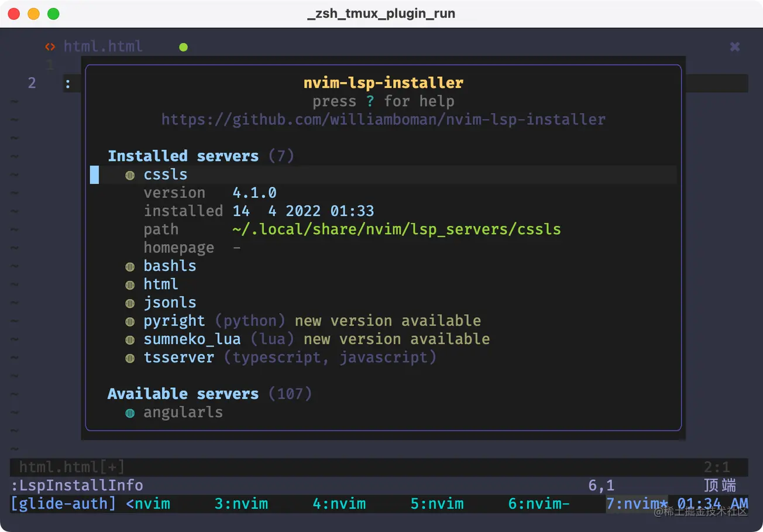Click the _zsh_tmux_plugin_run window title

(381, 13)
